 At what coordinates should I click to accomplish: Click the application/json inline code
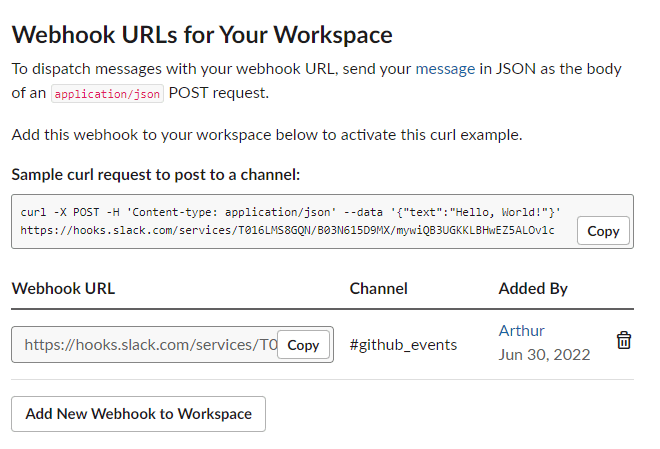click(x=107, y=93)
